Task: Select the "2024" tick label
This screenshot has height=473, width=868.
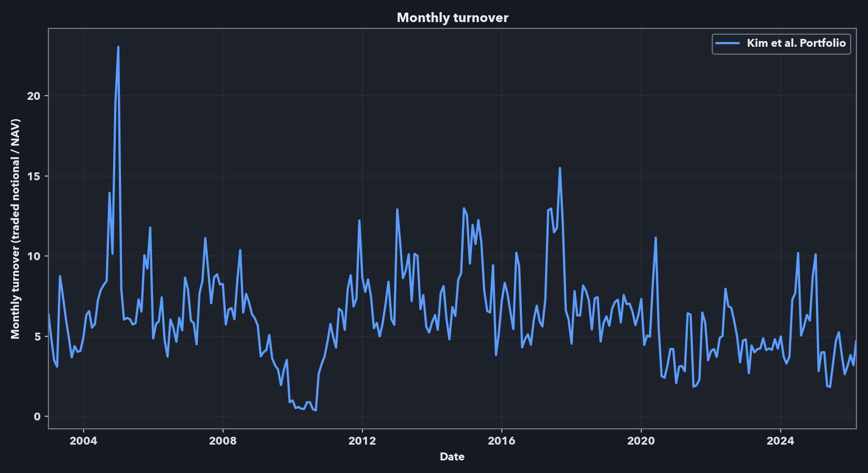Action: point(782,440)
